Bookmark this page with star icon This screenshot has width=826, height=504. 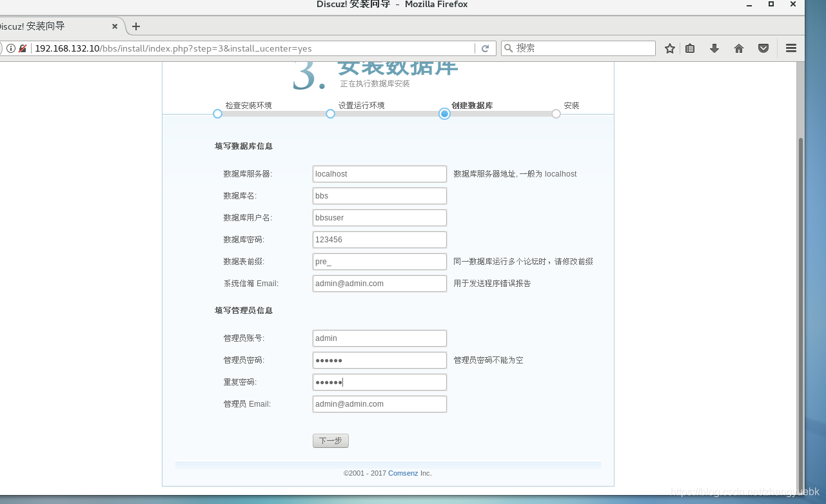670,48
